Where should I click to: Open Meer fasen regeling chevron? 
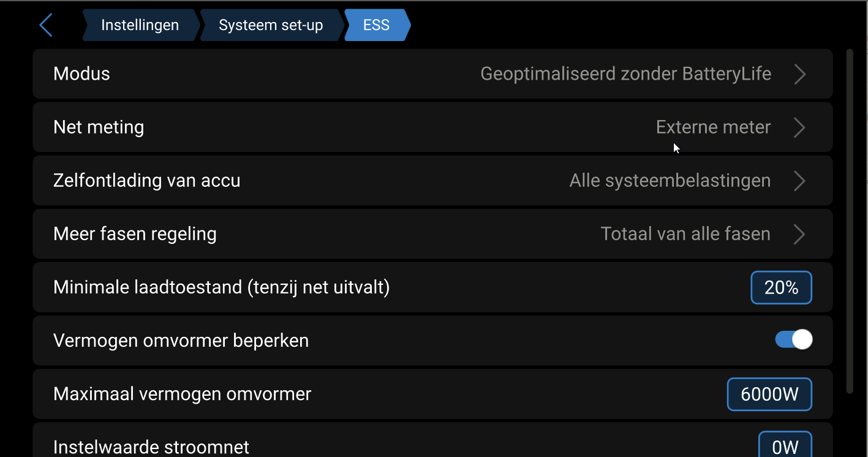point(799,234)
